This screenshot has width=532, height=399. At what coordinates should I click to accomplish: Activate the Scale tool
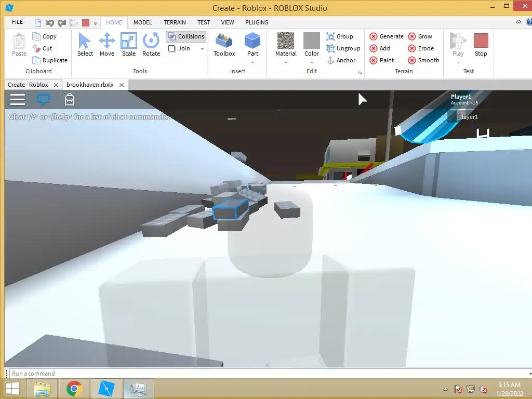[x=129, y=45]
